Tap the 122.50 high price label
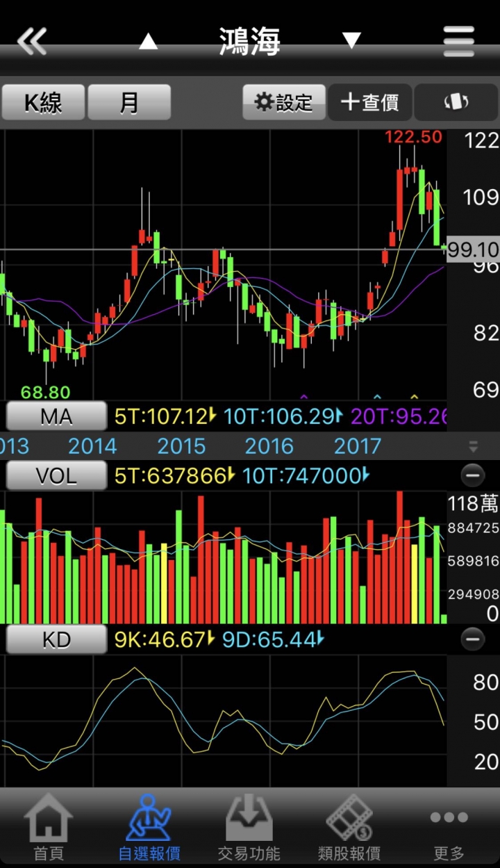 (x=414, y=138)
